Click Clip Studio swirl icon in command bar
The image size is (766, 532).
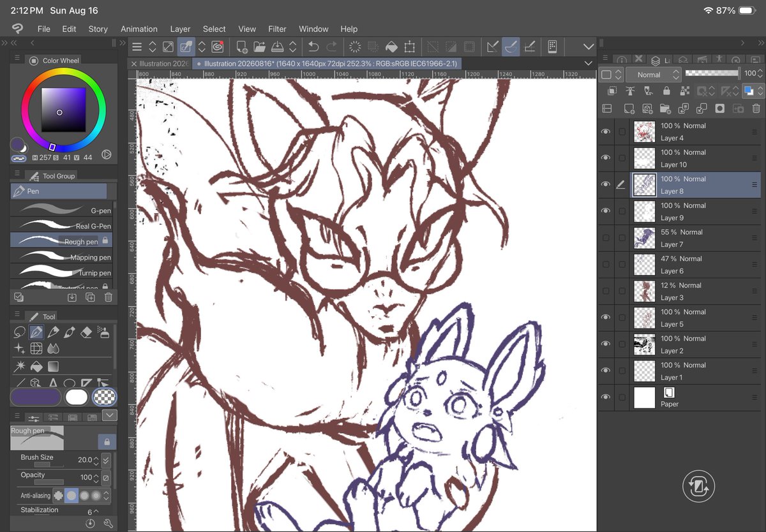pyautogui.click(x=218, y=47)
